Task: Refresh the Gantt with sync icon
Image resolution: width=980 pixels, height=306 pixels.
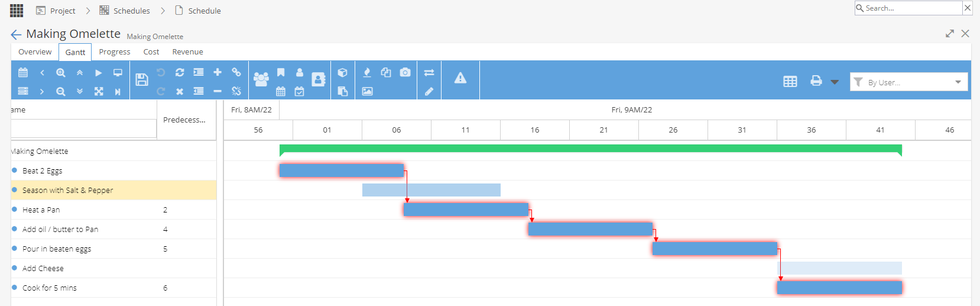Action: (180, 72)
